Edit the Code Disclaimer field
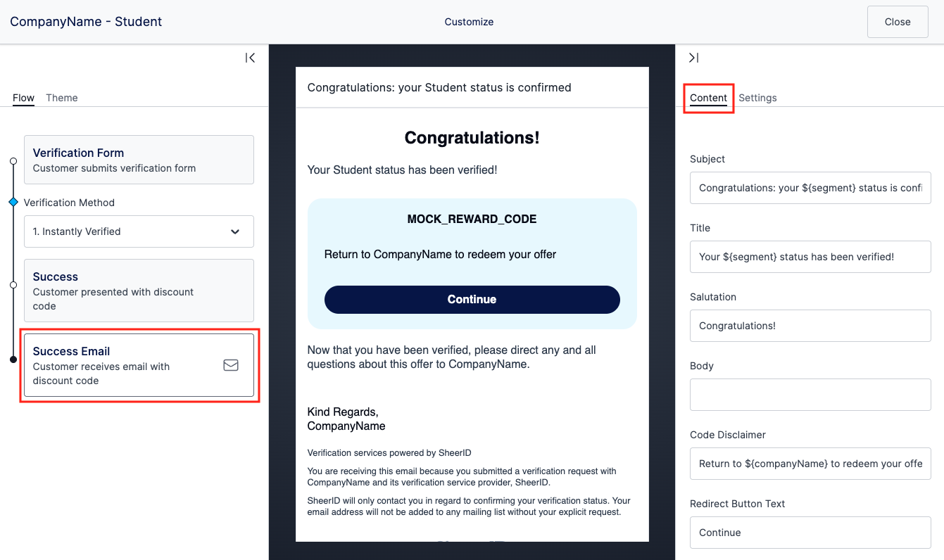944x560 pixels. [x=810, y=464]
